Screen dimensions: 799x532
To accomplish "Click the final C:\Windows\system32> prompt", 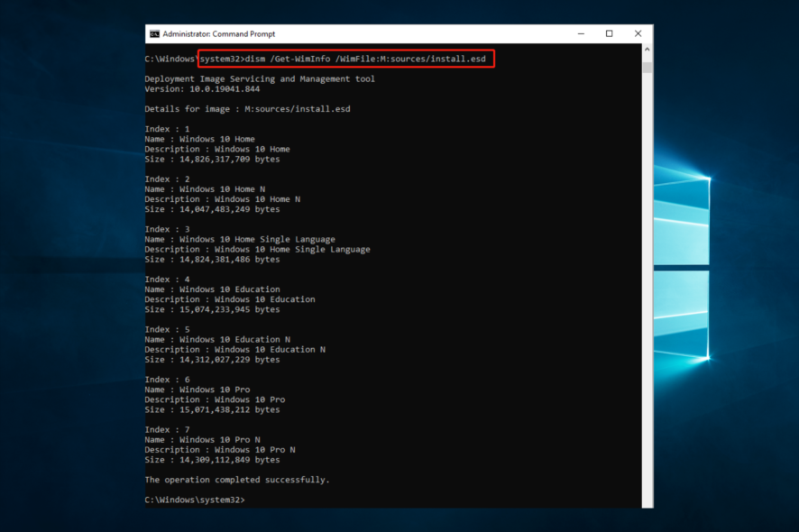I will pos(195,500).
